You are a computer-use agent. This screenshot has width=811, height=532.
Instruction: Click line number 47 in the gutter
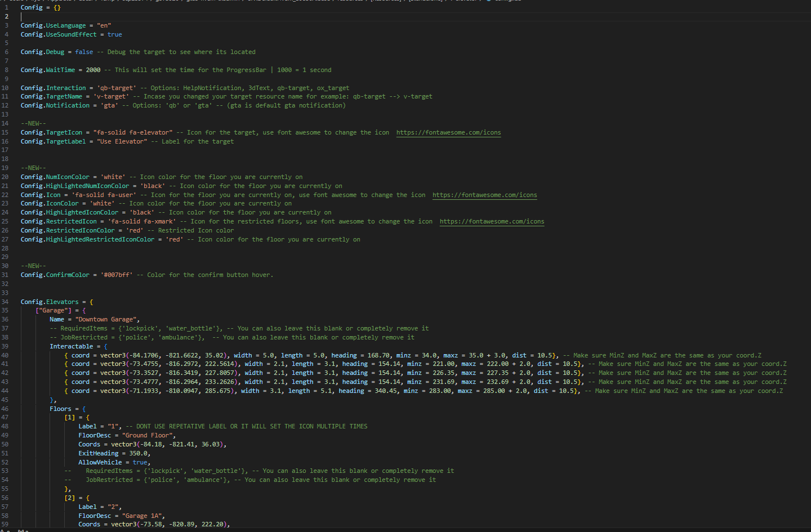coord(5,418)
